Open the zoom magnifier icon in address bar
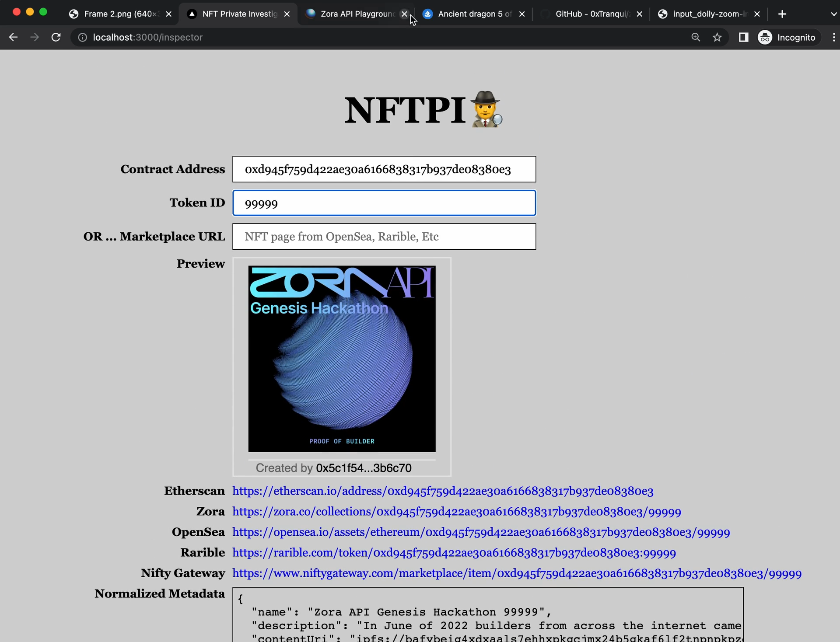Viewport: 840px width, 642px height. click(696, 38)
